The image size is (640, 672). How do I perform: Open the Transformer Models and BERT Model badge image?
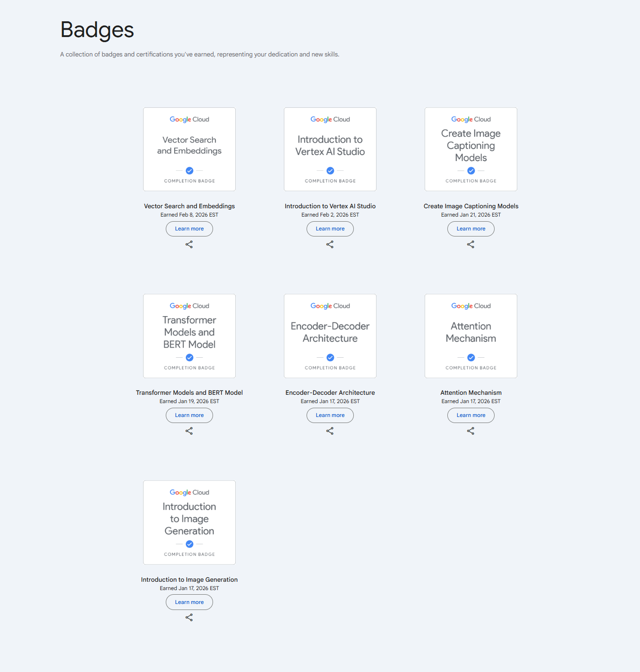189,336
